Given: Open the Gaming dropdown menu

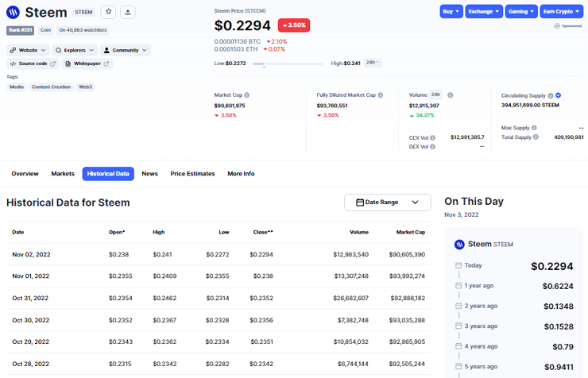Looking at the screenshot, I should 521,12.
